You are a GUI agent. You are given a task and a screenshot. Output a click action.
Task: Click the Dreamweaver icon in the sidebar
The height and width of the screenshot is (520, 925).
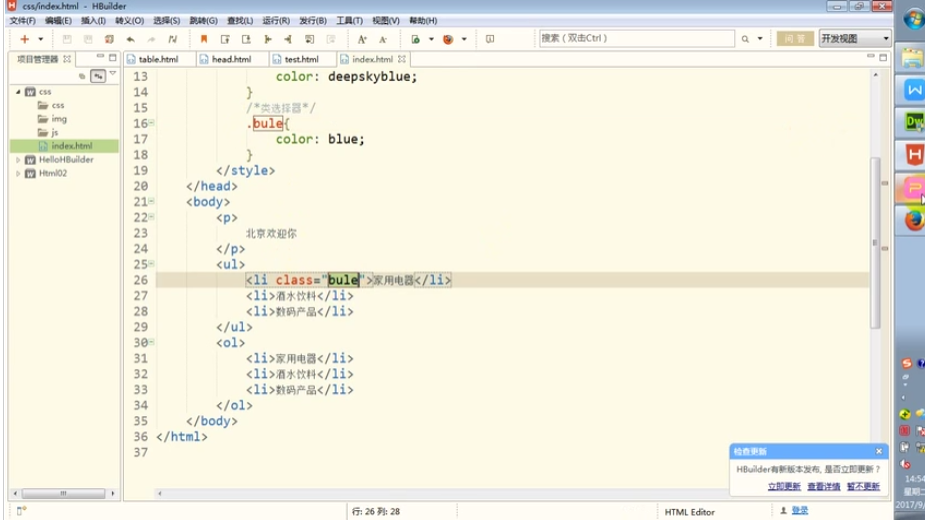(x=913, y=121)
